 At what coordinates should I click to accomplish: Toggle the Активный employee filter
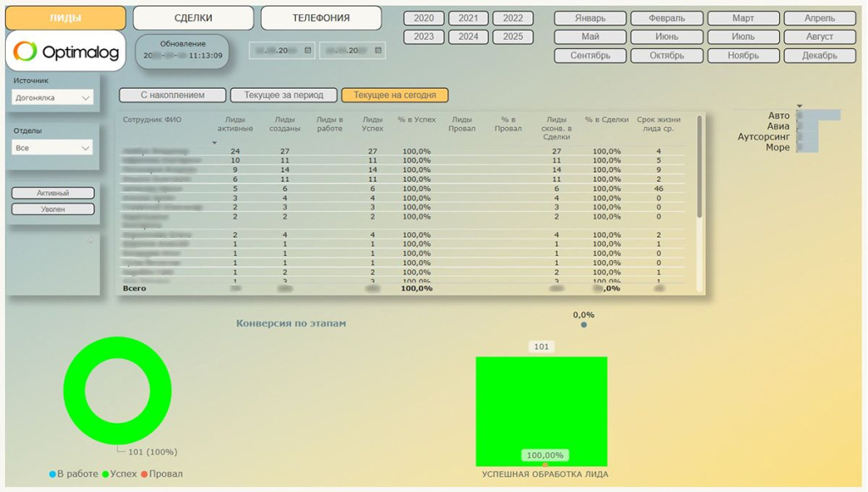(53, 193)
